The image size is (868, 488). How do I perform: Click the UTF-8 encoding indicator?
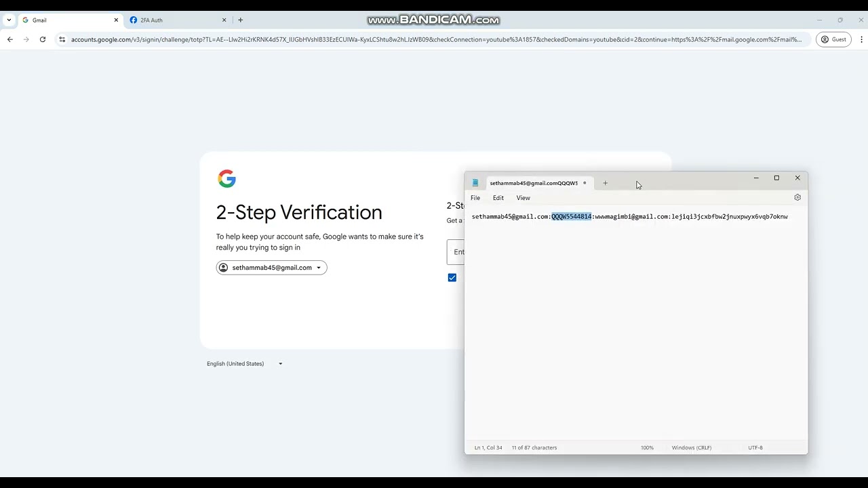click(x=755, y=448)
